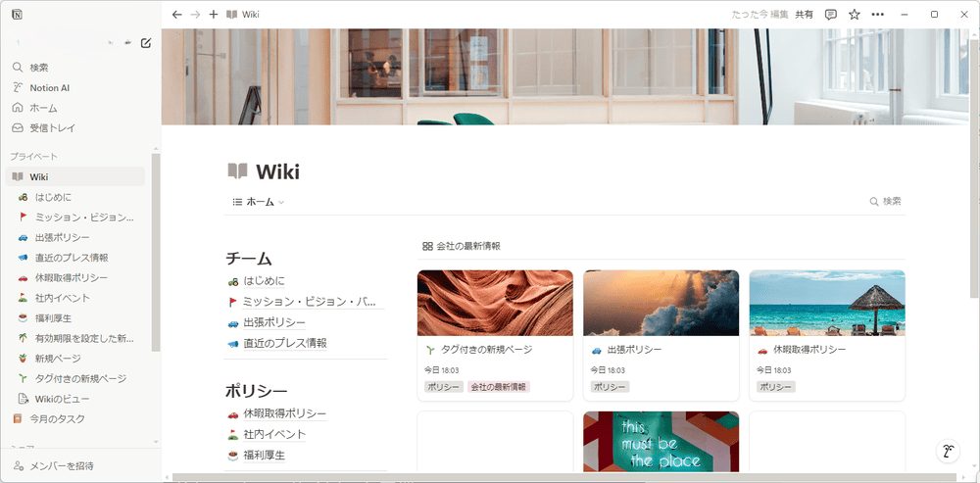The image size is (980, 483).
Task: Open the Notion AI assistant button at bottom right
Action: coord(949,452)
